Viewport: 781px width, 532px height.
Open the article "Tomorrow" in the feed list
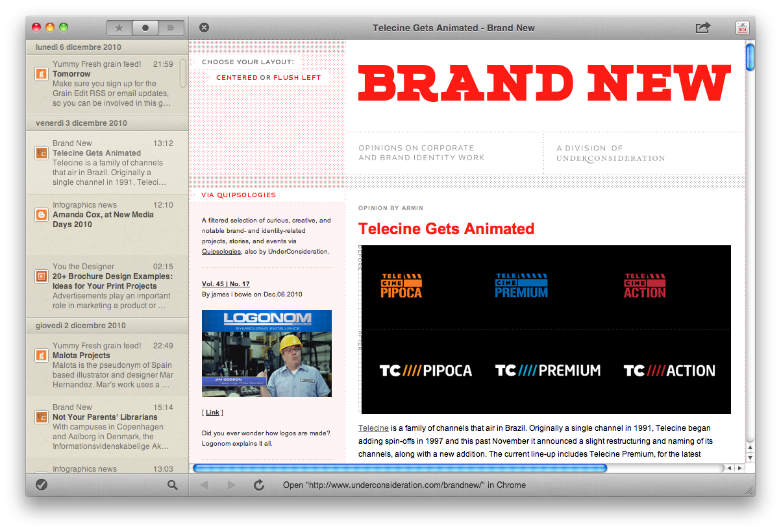click(107, 84)
